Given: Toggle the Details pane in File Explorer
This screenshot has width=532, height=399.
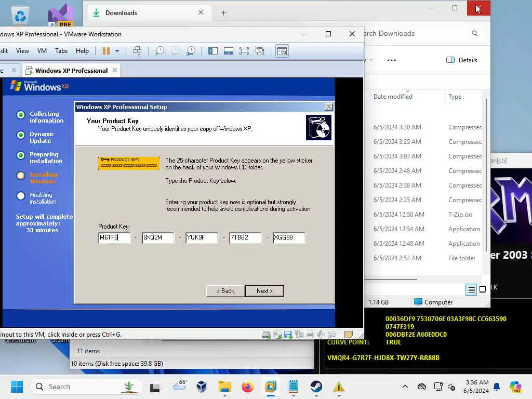Looking at the screenshot, I should [462, 60].
